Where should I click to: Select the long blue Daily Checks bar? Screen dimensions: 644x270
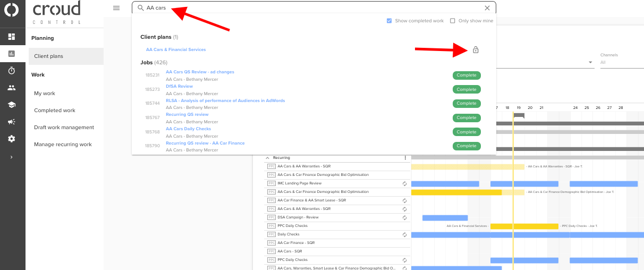tap(528, 234)
